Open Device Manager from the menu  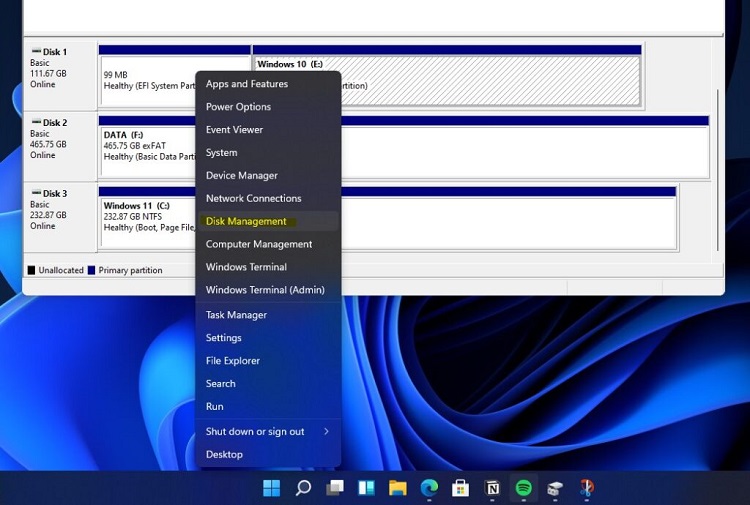[x=268, y=176]
